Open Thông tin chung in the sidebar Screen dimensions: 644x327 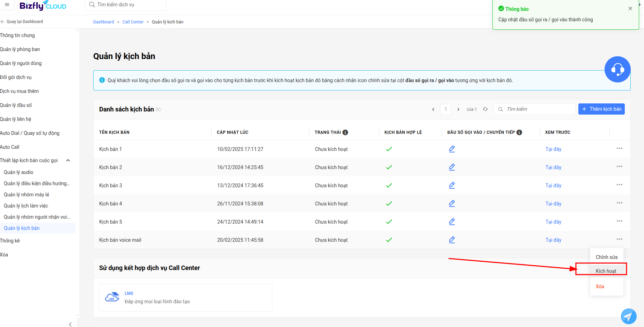click(x=17, y=35)
